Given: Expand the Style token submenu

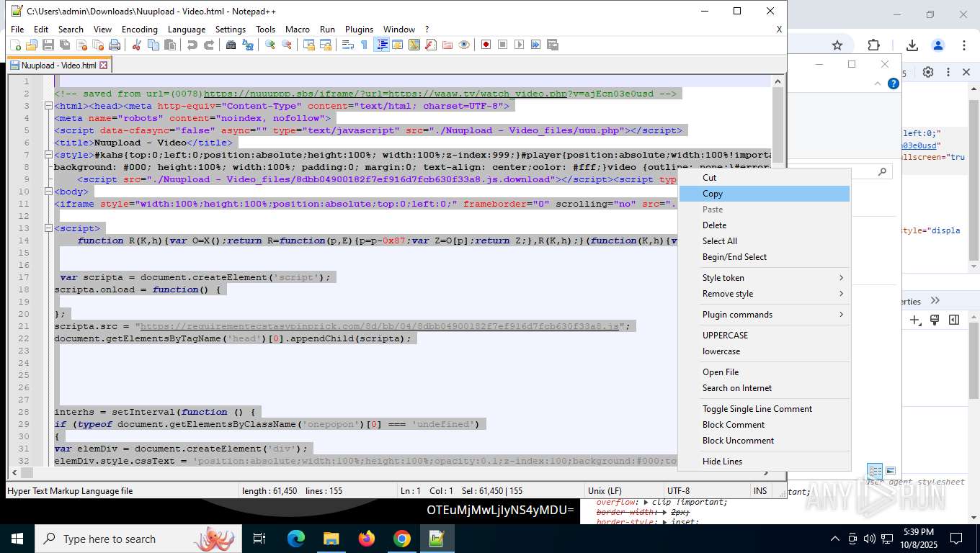Looking at the screenshot, I should coord(765,278).
